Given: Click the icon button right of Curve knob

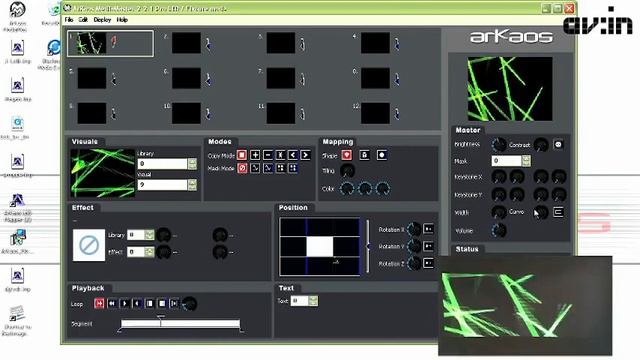Looking at the screenshot, I should [x=558, y=212].
